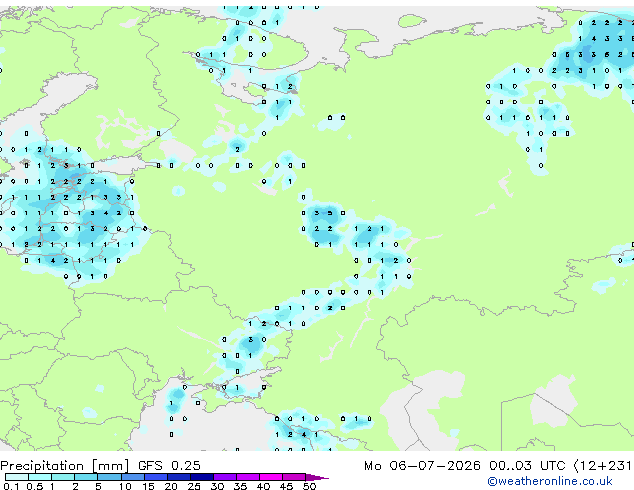Click legend tick label '0.1'
The image size is (634, 490).
coord(11,486)
